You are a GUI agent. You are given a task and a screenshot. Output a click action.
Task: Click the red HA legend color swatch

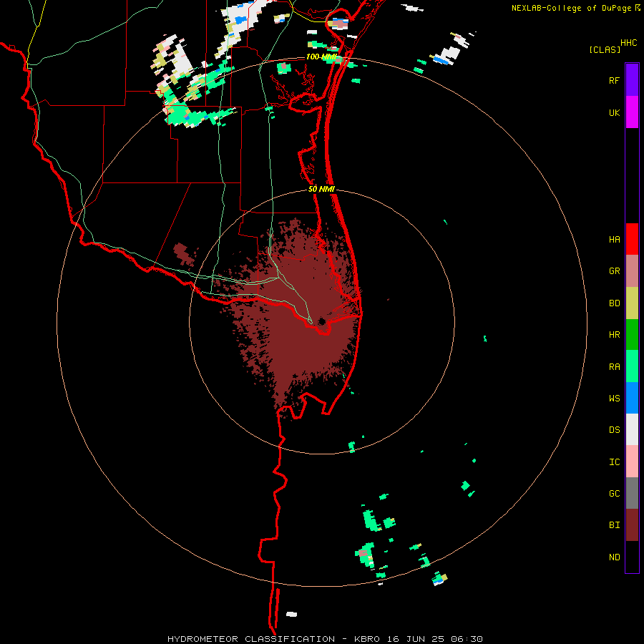tap(632, 239)
